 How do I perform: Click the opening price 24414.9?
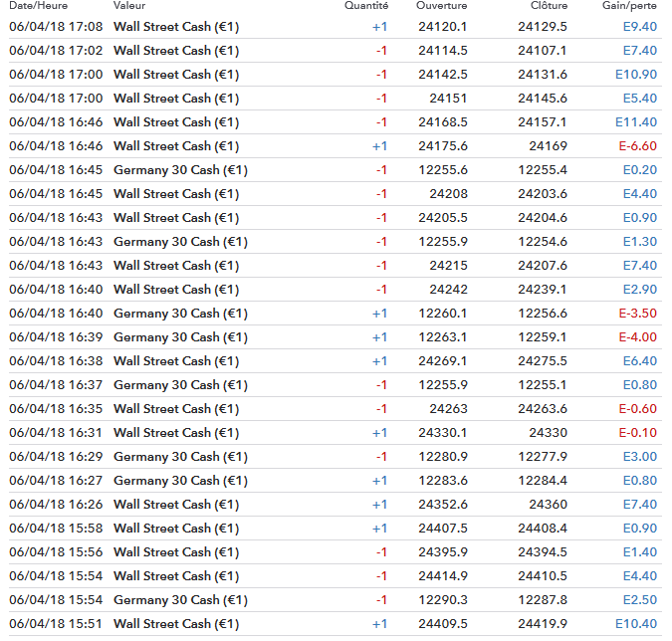tap(443, 576)
